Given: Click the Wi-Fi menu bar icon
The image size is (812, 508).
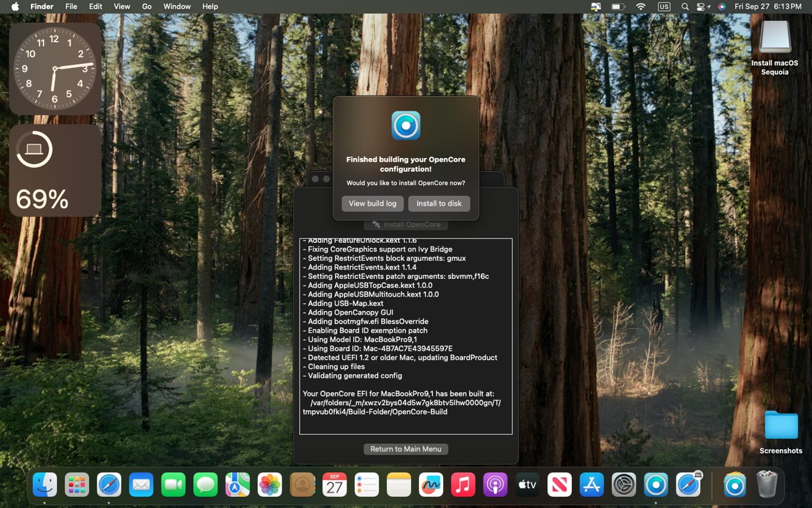Looking at the screenshot, I should click(641, 6).
